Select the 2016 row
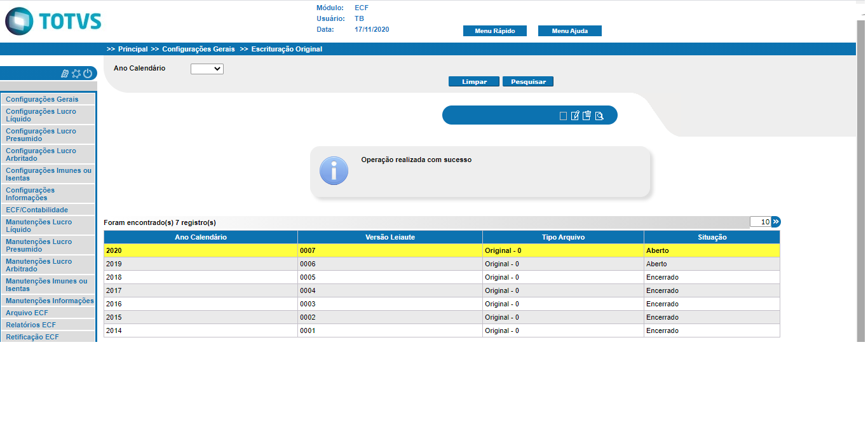The width and height of the screenshot is (868, 422). [442, 304]
